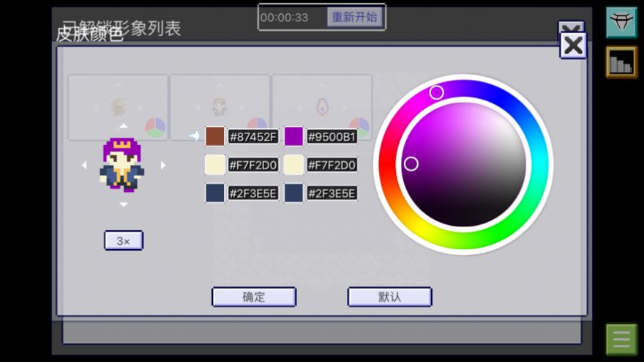Click the 重新开始 restart button
The image size is (644, 362).
point(354,17)
